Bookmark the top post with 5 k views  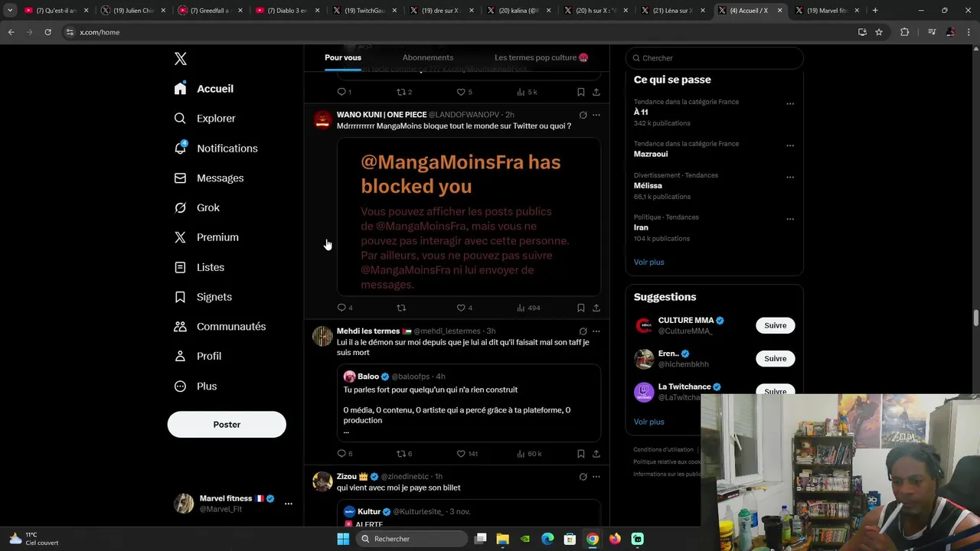pyautogui.click(x=581, y=92)
